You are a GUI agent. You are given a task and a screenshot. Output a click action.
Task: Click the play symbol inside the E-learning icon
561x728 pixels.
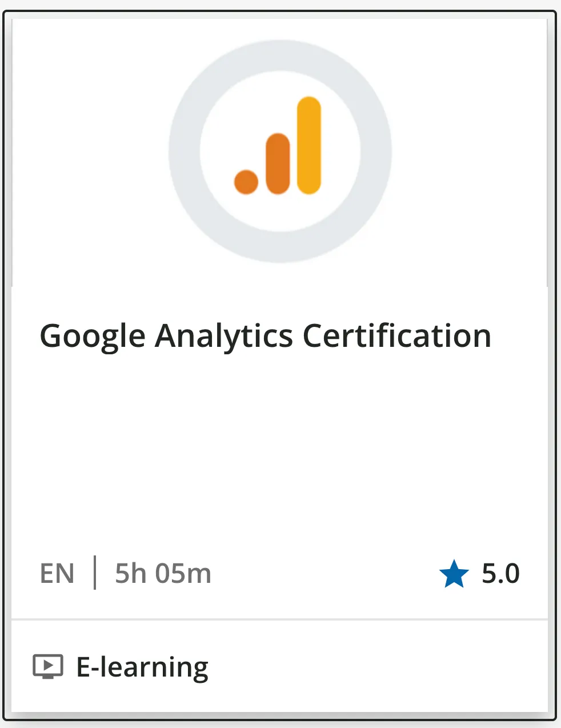click(49, 664)
